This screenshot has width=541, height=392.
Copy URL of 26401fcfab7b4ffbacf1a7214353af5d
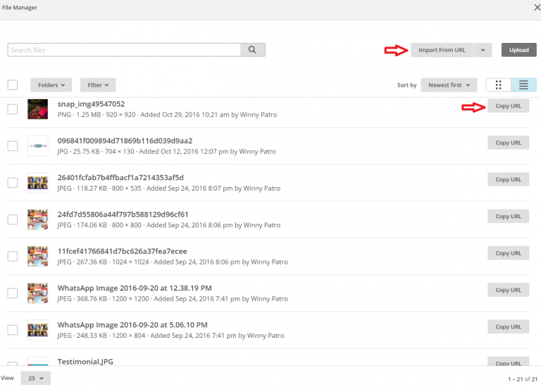(508, 179)
